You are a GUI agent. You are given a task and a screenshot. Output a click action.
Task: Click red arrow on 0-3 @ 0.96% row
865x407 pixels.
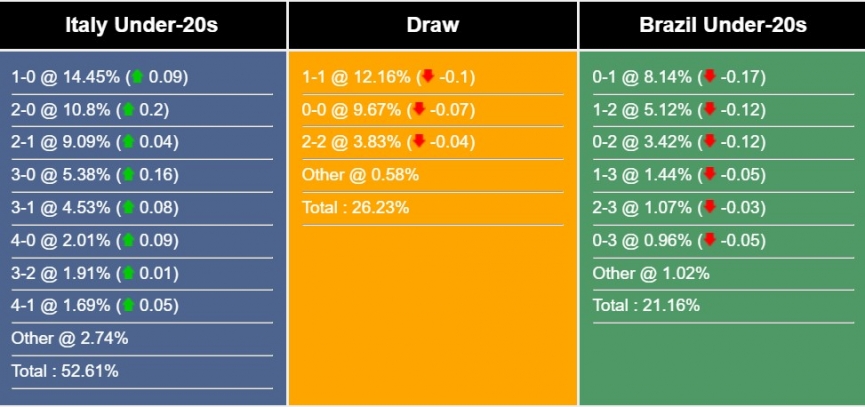coord(709,240)
